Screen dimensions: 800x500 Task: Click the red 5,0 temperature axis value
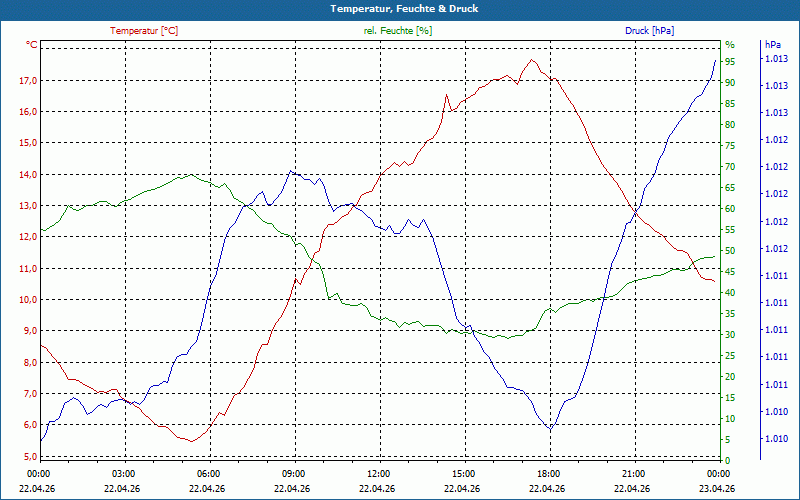point(30,457)
